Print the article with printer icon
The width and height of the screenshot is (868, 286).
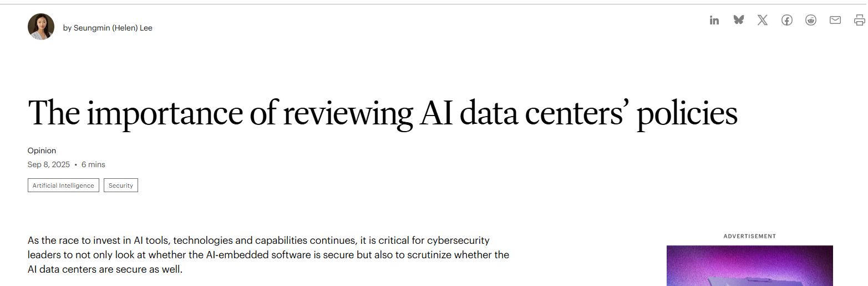pyautogui.click(x=859, y=21)
